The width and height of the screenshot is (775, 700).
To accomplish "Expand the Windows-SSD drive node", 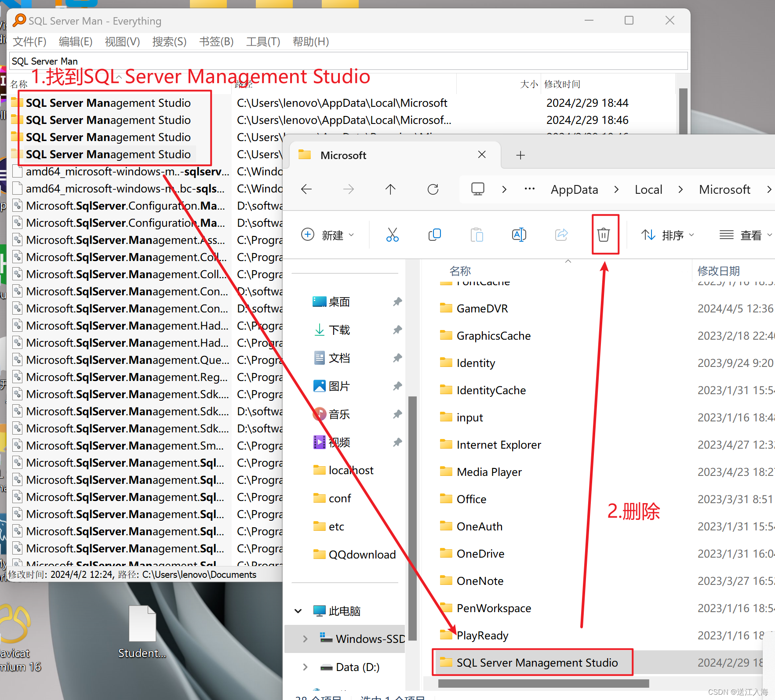I will [x=305, y=639].
